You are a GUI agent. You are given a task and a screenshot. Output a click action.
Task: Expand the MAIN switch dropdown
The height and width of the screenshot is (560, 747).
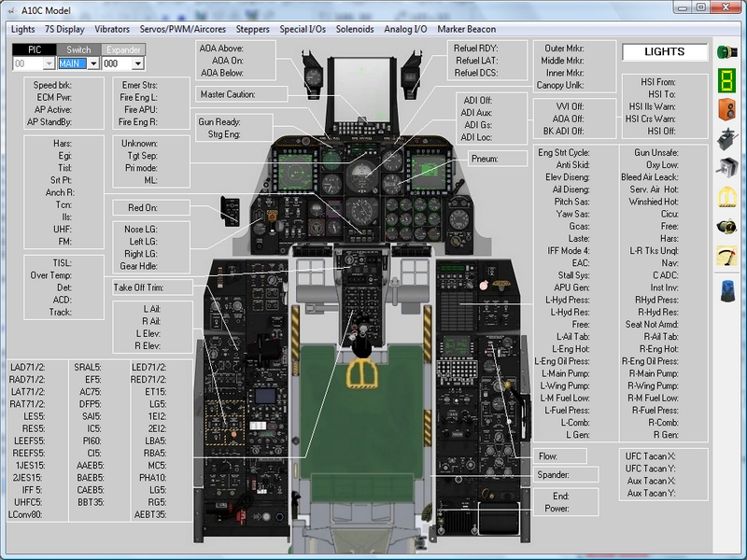click(x=93, y=63)
